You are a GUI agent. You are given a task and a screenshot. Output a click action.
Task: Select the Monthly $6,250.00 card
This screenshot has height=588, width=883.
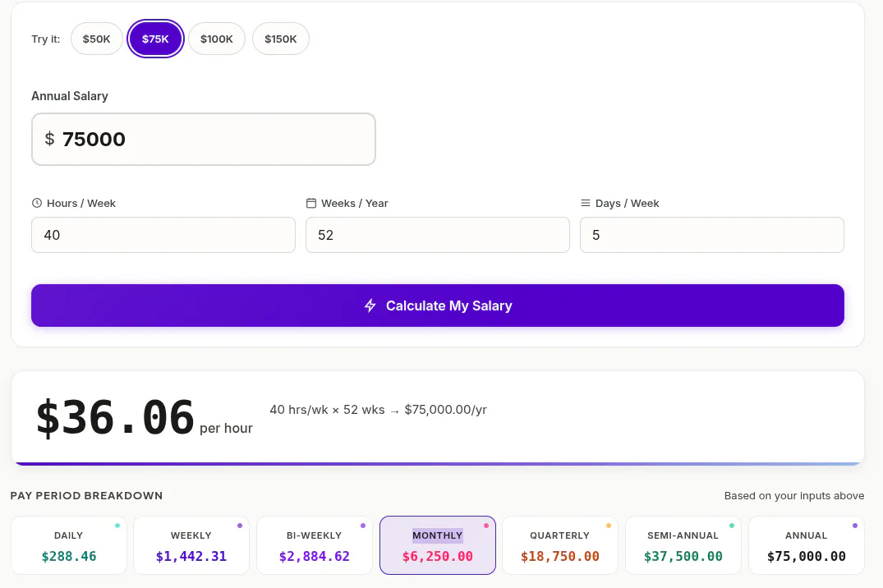click(x=438, y=545)
